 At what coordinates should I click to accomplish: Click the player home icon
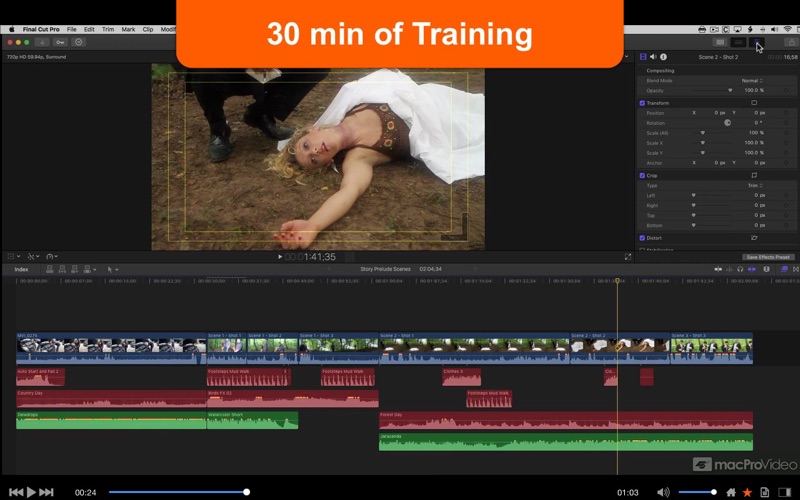(731, 492)
